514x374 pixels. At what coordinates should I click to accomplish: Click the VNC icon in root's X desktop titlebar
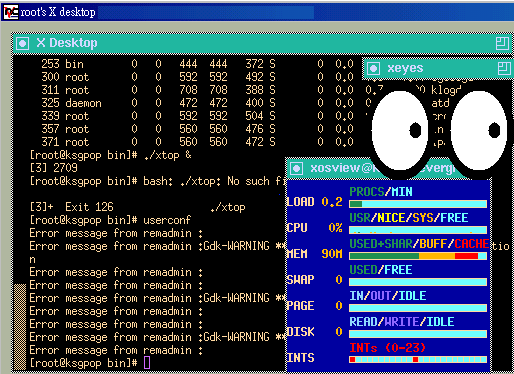coord(11,12)
